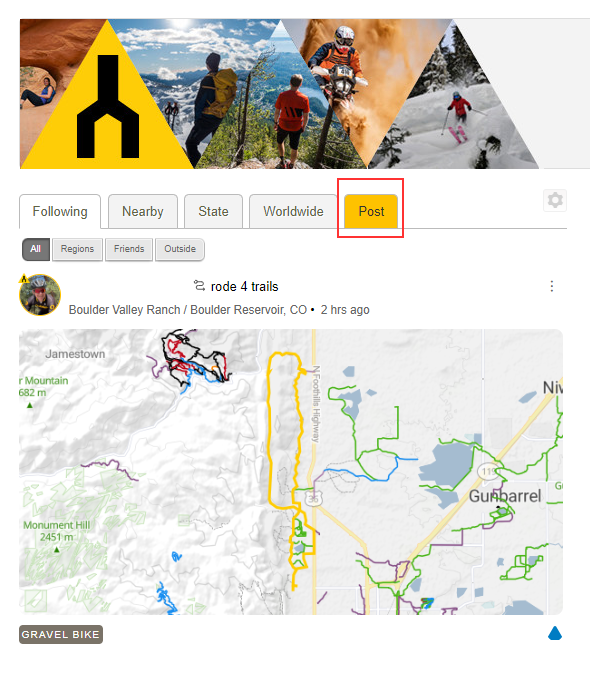The height and width of the screenshot is (680, 590).
Task: Click the yellow Post button
Action: coord(371,212)
